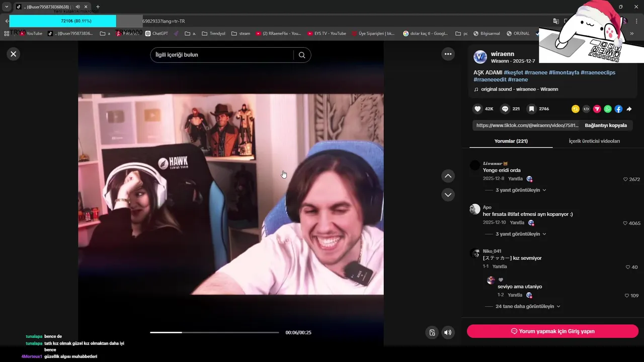Go to the next video arrow
This screenshot has height=362, width=644.
(x=448, y=195)
